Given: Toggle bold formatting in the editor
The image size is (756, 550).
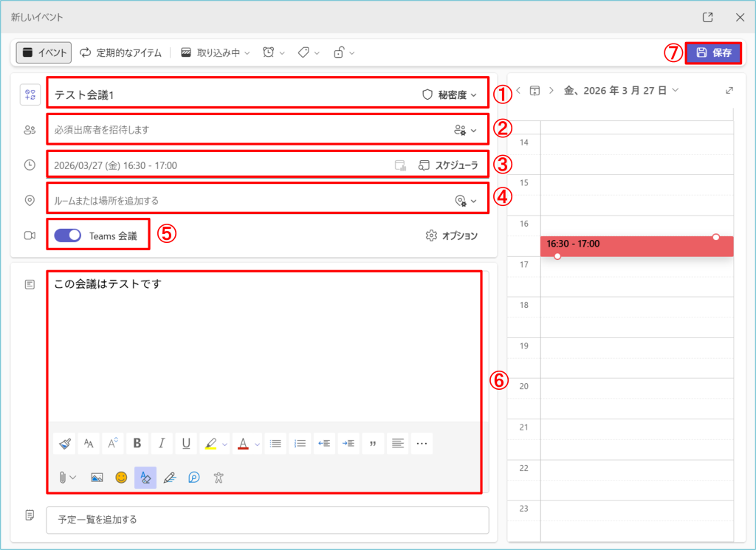Looking at the screenshot, I should [x=137, y=444].
